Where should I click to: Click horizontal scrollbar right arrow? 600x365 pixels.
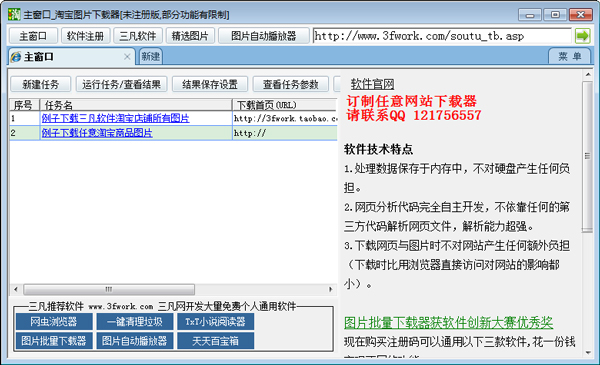pyautogui.click(x=331, y=289)
